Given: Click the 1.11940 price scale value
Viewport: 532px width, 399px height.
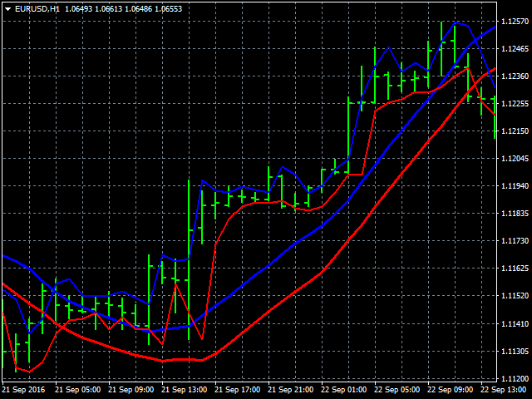Looking at the screenshot, I should click(515, 186).
